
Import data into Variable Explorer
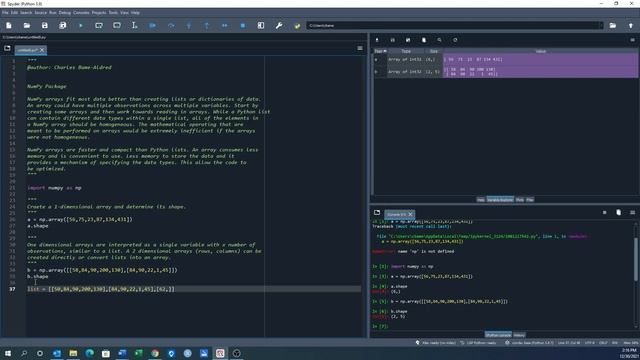[377, 40]
